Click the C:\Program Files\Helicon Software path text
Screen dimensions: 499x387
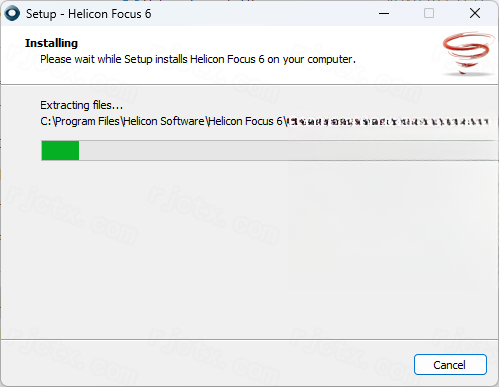(265, 121)
